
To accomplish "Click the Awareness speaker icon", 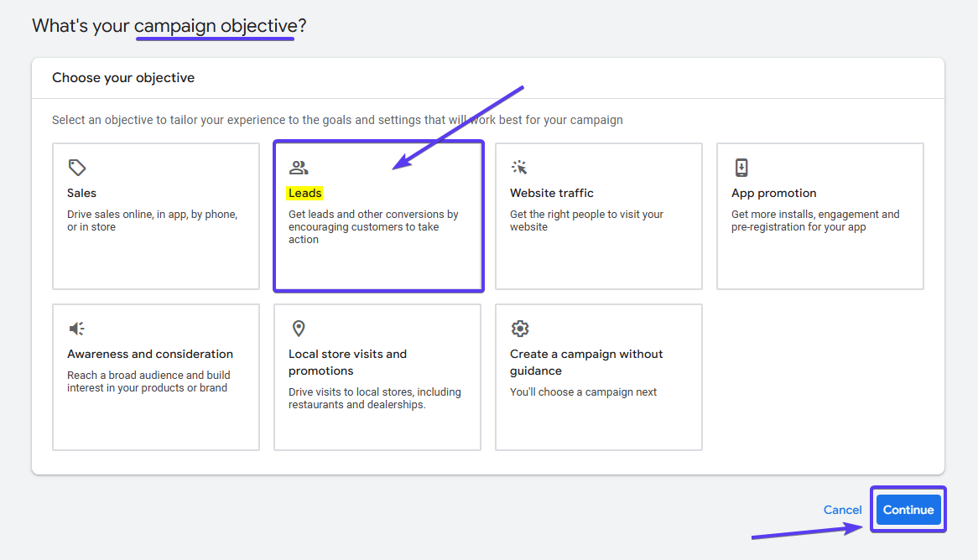I will (x=75, y=328).
